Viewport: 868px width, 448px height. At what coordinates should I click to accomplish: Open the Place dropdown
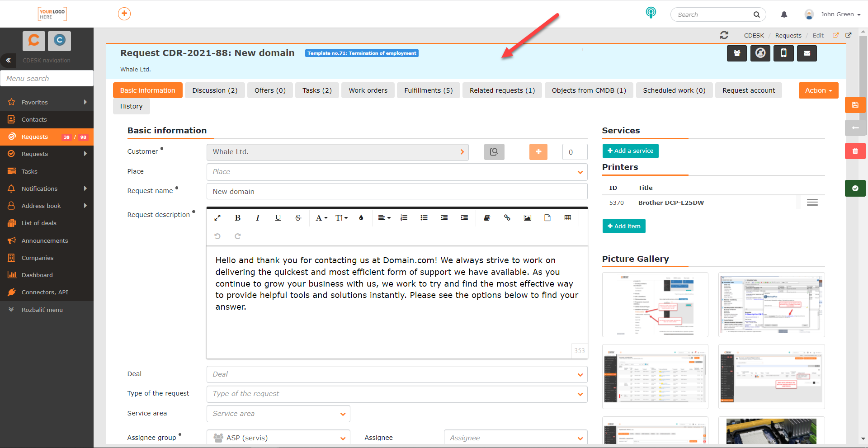(397, 172)
